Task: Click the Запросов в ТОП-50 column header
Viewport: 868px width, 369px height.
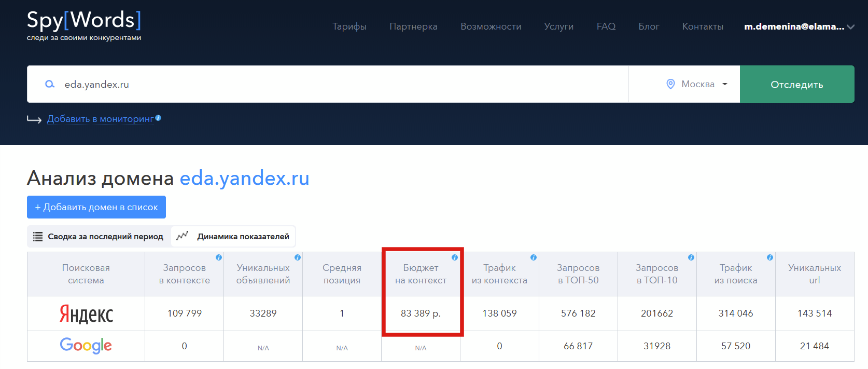Action: pyautogui.click(x=578, y=274)
